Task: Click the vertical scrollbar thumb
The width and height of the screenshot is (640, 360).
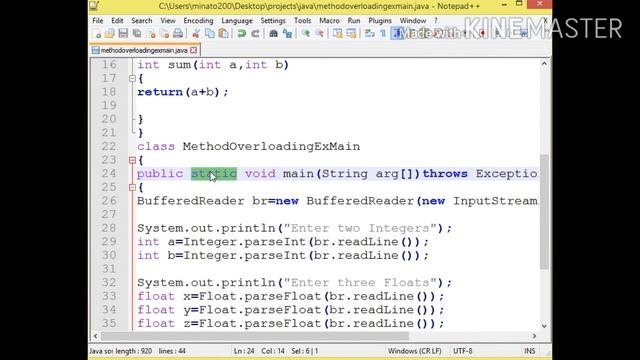Action: (x=544, y=211)
